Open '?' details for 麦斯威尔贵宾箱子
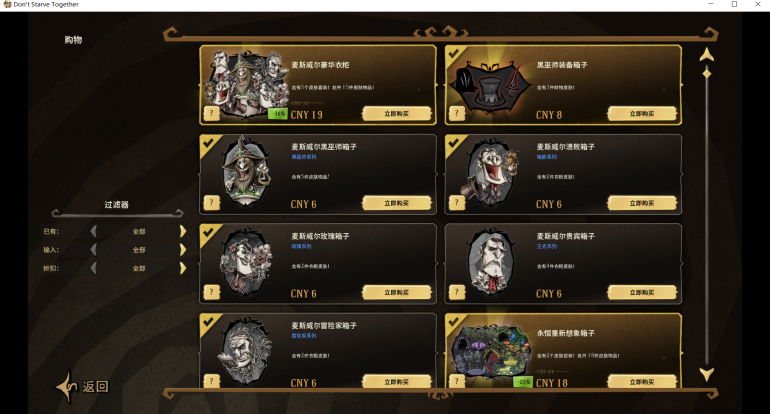 pos(457,292)
